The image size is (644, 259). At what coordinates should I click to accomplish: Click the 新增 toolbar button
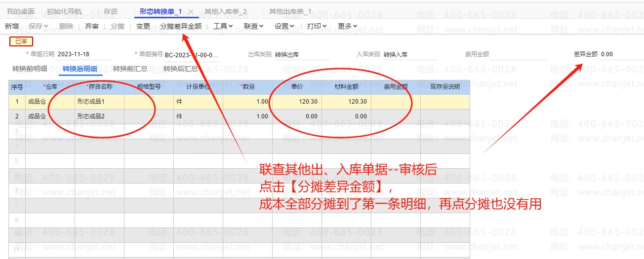pos(12,26)
